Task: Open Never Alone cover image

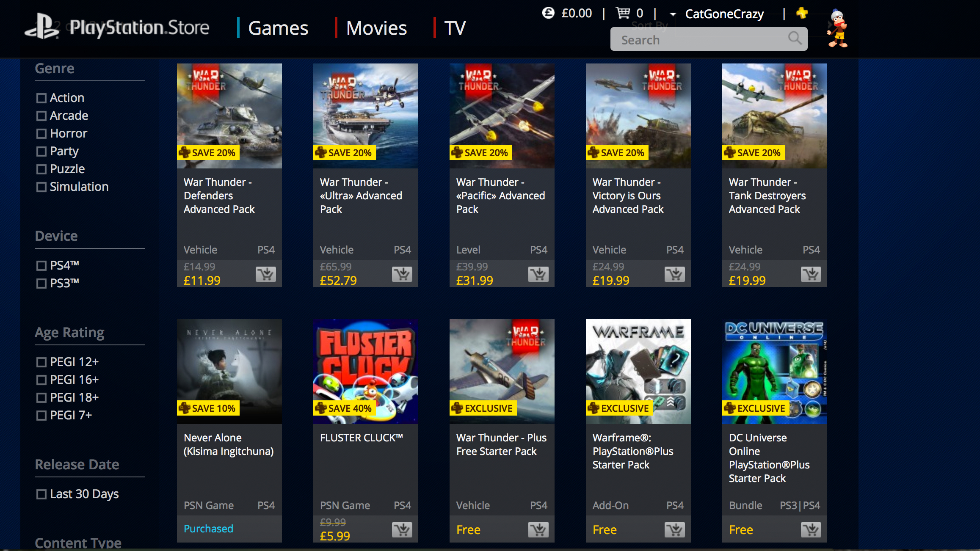Action: click(x=229, y=372)
